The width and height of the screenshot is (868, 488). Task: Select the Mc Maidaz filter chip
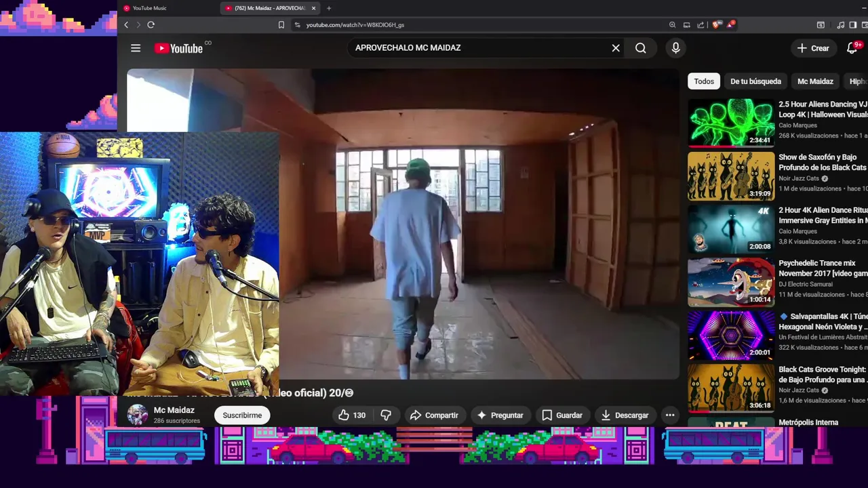[x=815, y=81]
